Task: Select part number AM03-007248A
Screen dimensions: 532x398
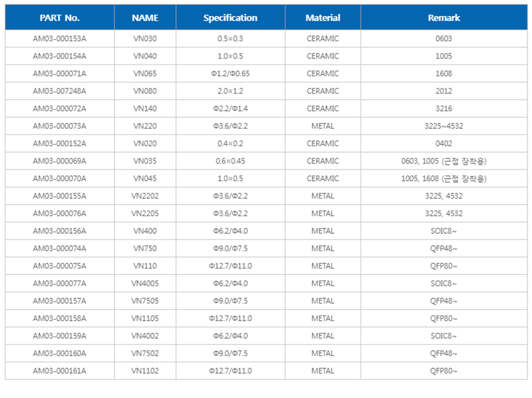Action: (x=59, y=91)
